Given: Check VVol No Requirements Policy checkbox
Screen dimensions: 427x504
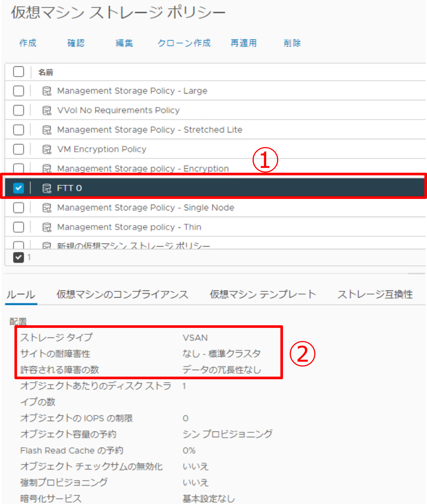Looking at the screenshot, I should pyautogui.click(x=19, y=110).
